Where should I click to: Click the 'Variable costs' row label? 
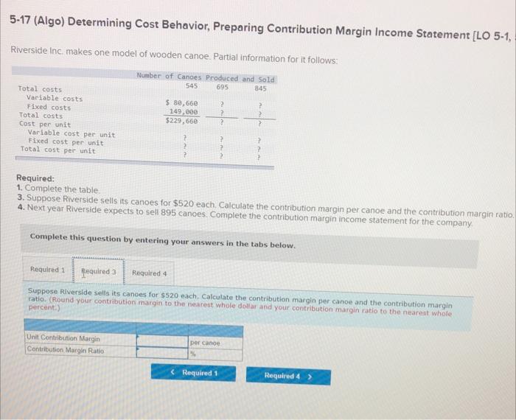pos(55,98)
